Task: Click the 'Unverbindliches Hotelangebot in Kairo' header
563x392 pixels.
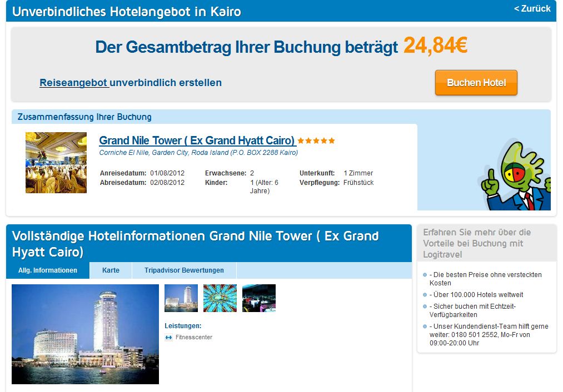Action: (126, 12)
